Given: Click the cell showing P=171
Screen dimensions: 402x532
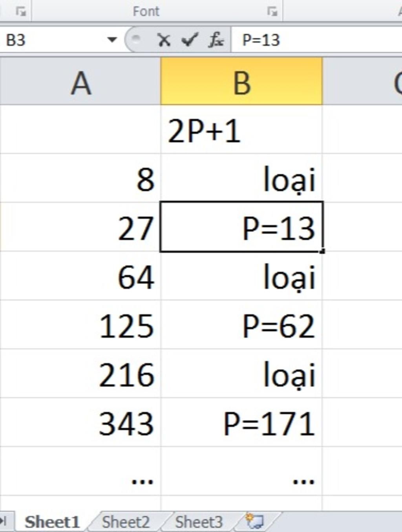Looking at the screenshot, I should [x=241, y=424].
